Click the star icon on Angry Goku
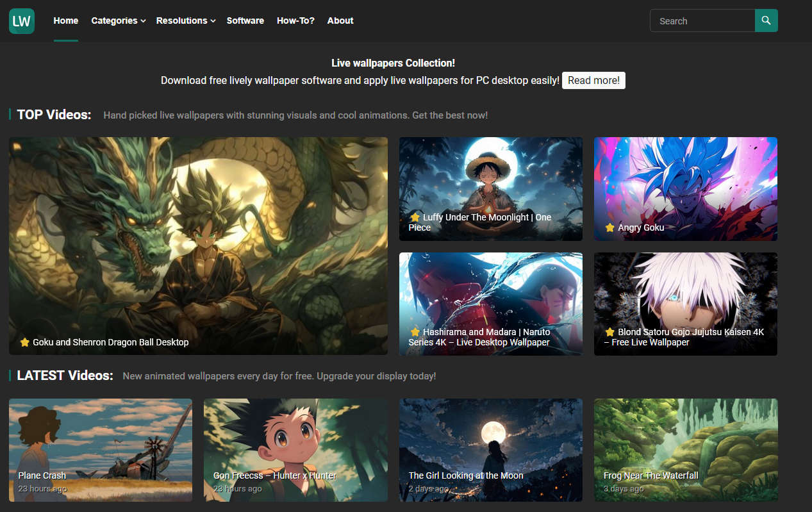 pos(610,227)
